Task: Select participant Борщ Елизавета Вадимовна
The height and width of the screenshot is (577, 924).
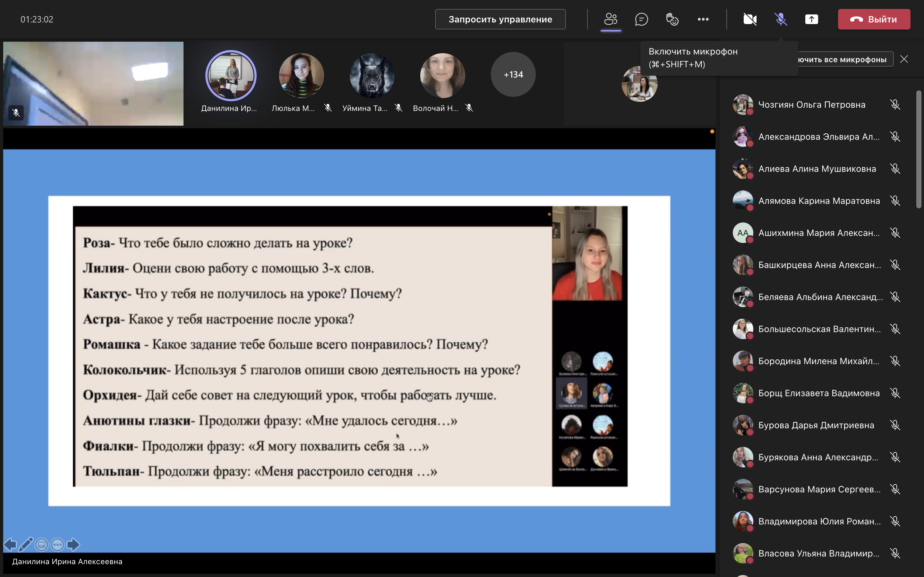Action: [819, 393]
